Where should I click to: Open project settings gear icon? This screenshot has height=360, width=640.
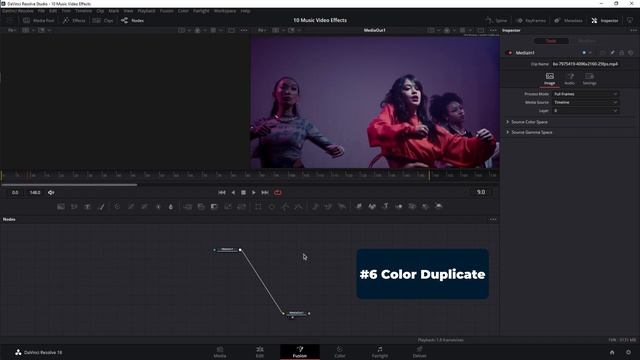[629, 352]
